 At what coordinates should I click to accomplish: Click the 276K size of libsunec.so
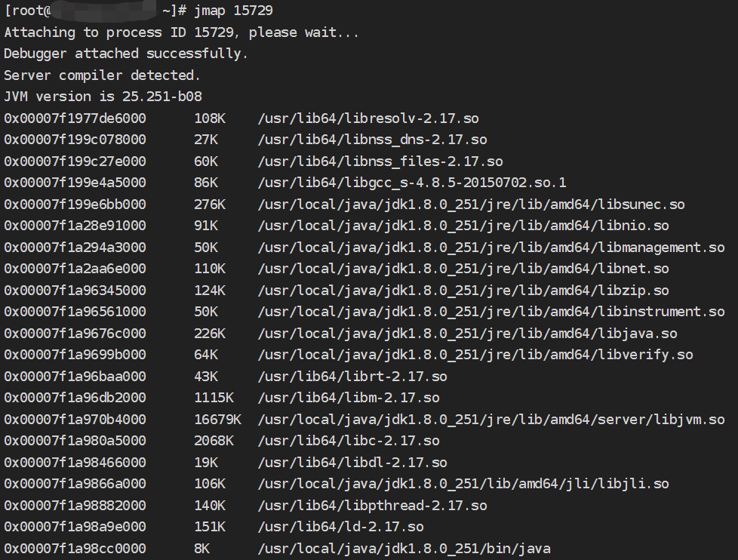pos(210,205)
